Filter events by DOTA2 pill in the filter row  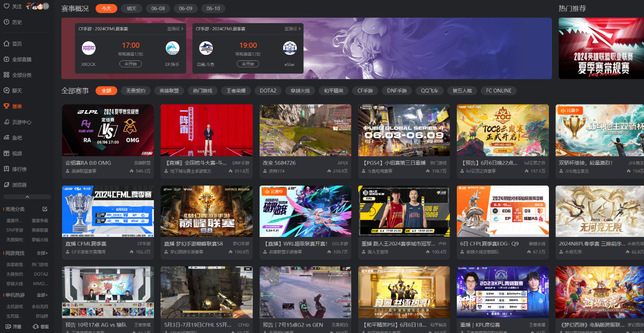click(x=268, y=91)
